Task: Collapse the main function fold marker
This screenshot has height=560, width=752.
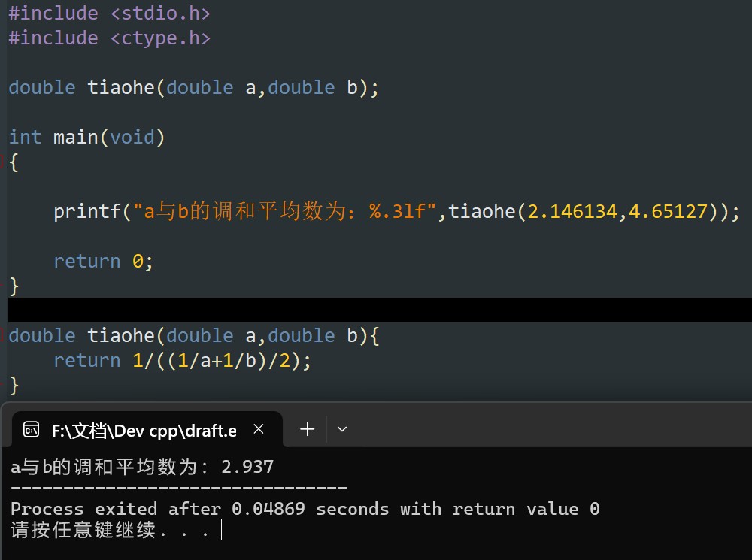Action: point(2,162)
